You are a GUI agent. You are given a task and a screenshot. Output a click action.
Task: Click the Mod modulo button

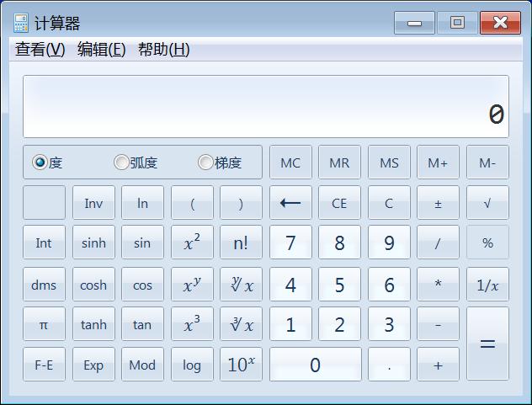point(142,364)
